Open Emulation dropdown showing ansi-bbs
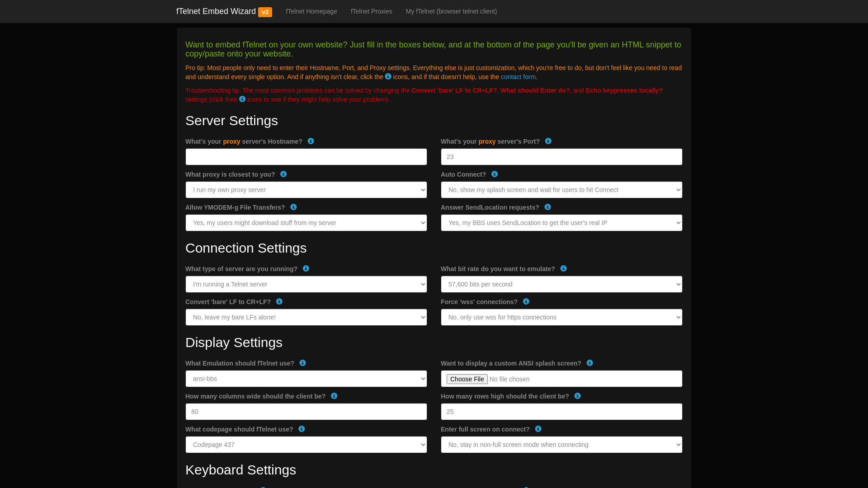This screenshot has width=868, height=488. pyautogui.click(x=306, y=379)
